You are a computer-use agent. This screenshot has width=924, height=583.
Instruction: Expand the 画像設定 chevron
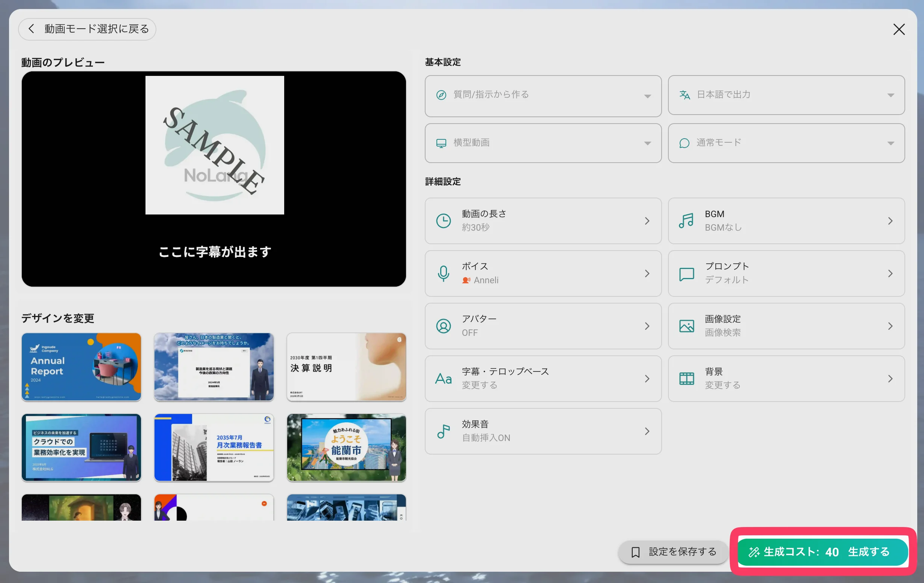coord(890,326)
